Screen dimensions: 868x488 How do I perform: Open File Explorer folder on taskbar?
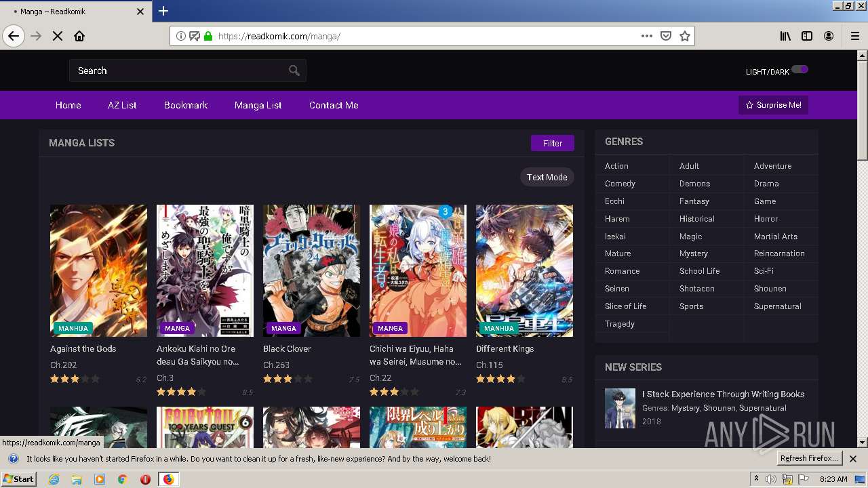[77, 479]
